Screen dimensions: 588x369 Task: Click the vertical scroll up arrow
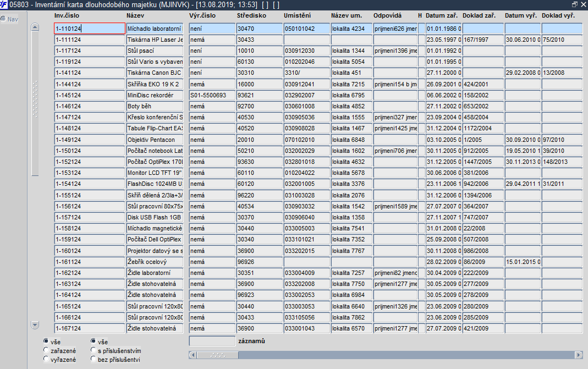pyautogui.click(x=35, y=27)
